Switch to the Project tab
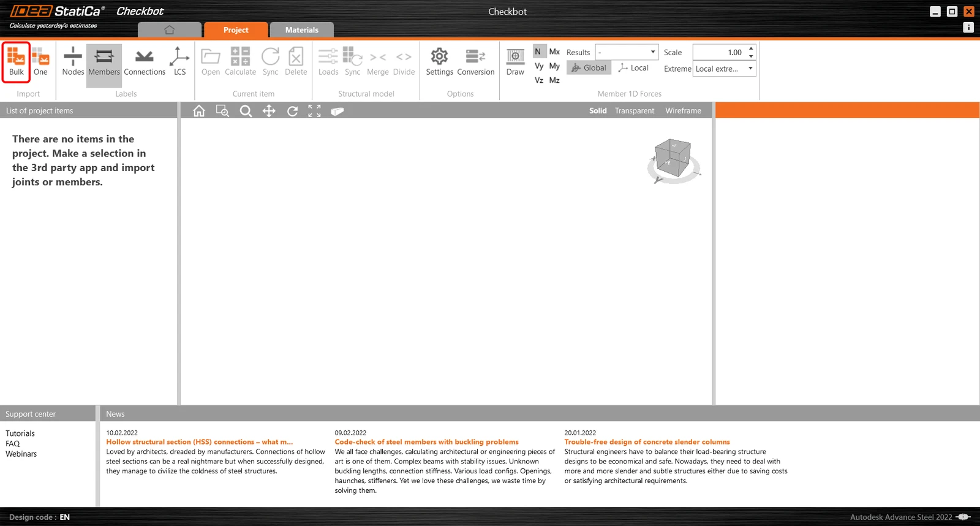The image size is (980, 526). pyautogui.click(x=236, y=29)
